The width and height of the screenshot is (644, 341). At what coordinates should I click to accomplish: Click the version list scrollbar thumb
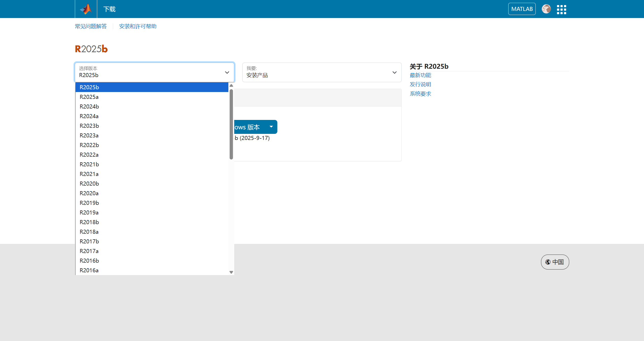231,124
